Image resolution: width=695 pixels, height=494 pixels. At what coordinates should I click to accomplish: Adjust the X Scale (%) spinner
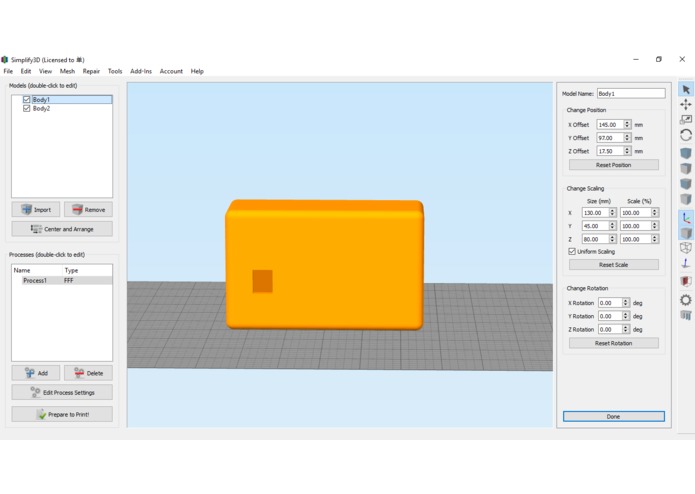coord(654,213)
